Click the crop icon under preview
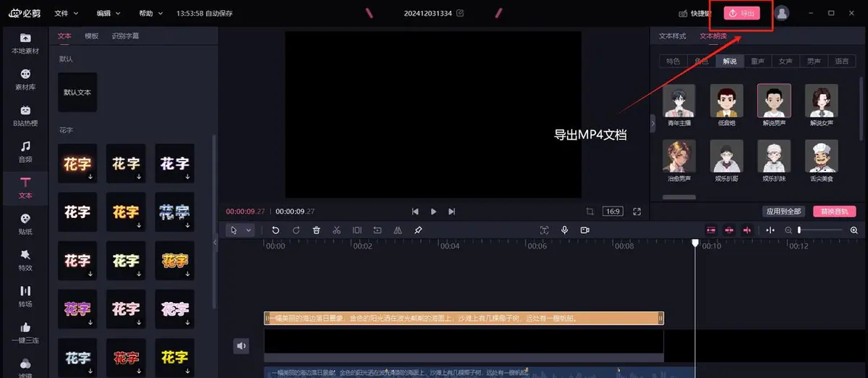Image resolution: width=868 pixels, height=378 pixels. pos(590,211)
